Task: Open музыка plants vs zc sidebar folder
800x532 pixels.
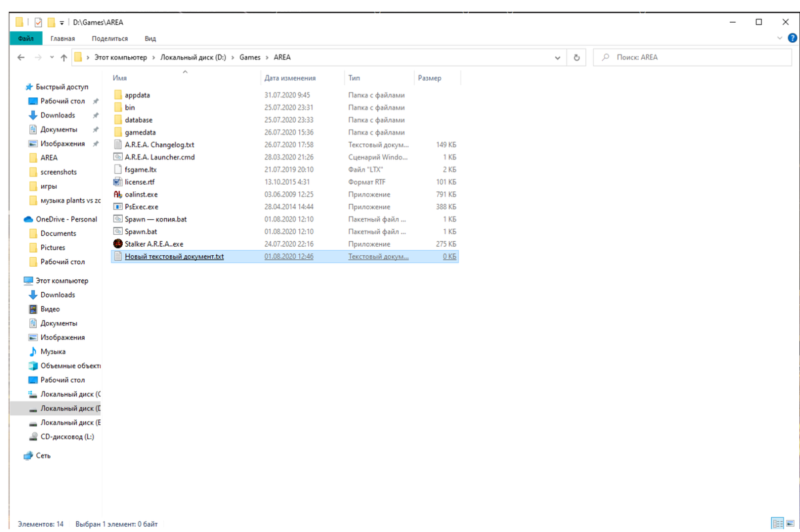Action: pos(70,200)
